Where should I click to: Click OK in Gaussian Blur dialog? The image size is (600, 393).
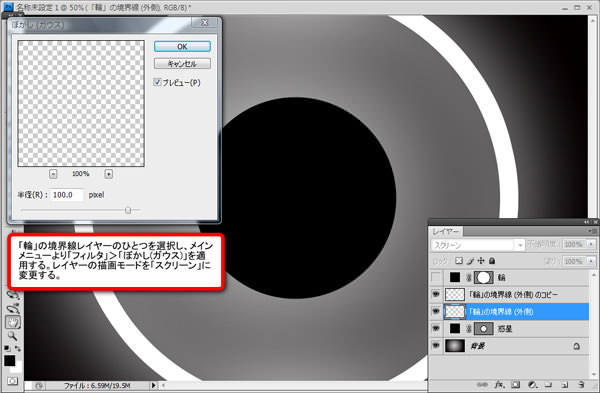coord(182,46)
